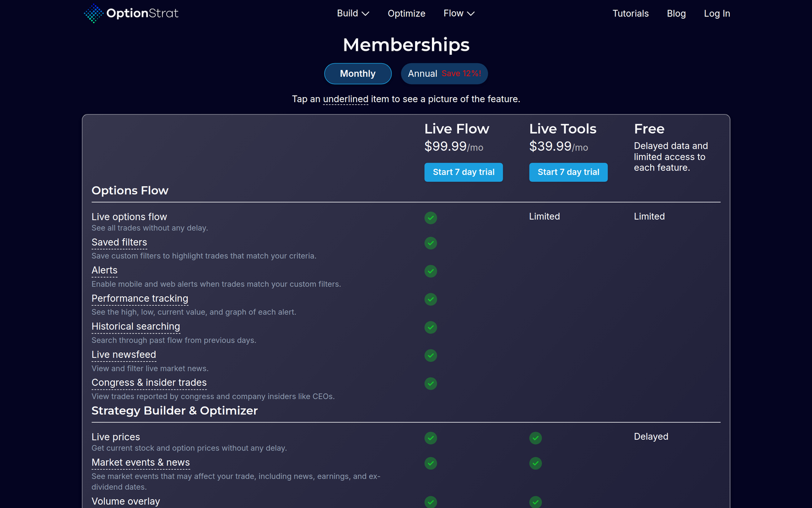Go to the Optimize page
The height and width of the screenshot is (508, 812).
[407, 14]
